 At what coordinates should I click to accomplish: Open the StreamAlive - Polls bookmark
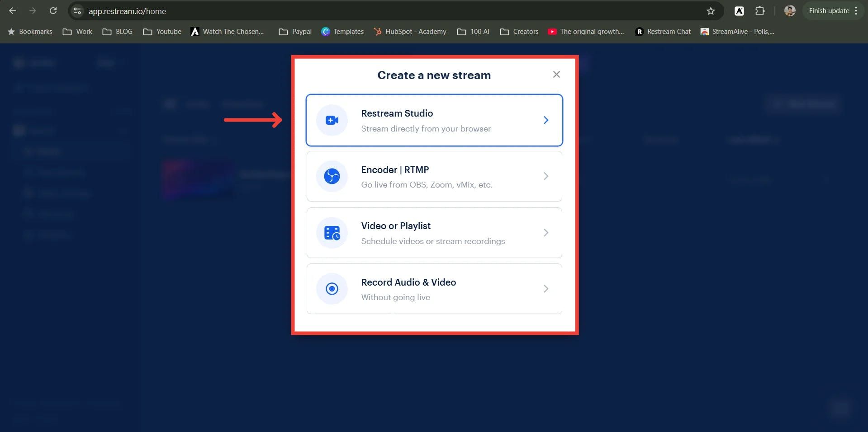[x=737, y=32]
